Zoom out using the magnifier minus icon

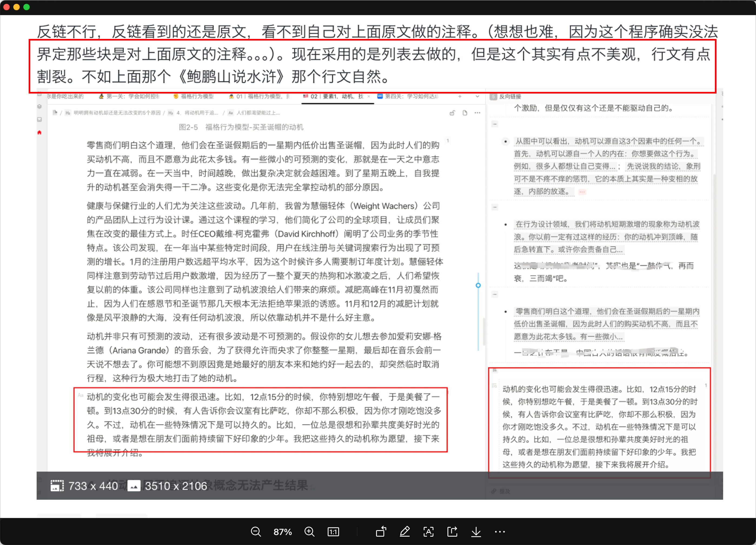[x=256, y=532]
